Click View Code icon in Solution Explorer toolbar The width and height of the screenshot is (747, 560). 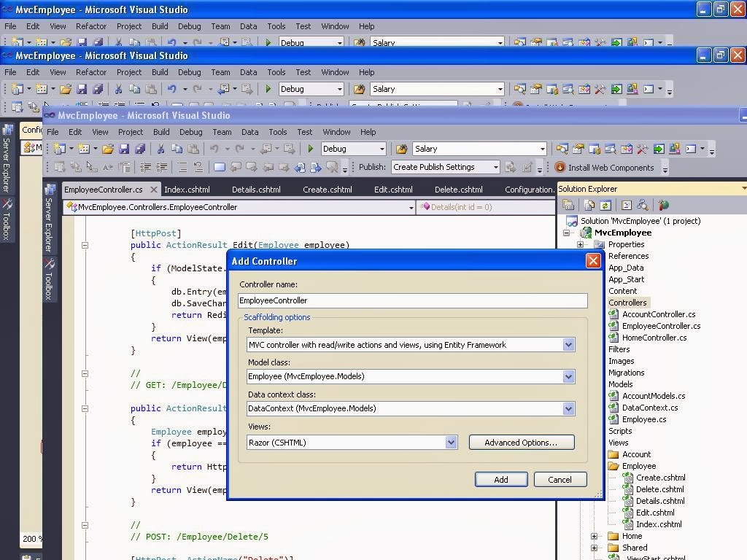coord(627,205)
